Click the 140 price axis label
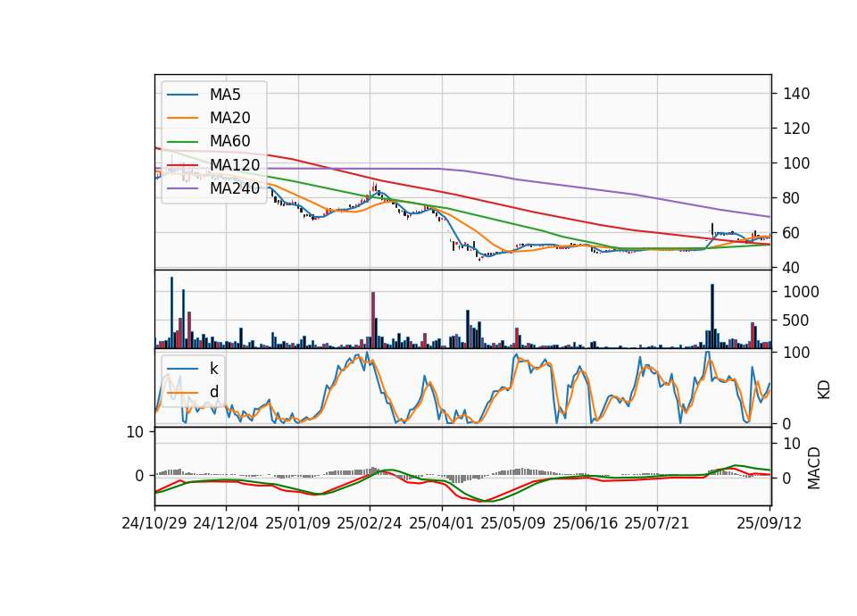 (x=796, y=94)
